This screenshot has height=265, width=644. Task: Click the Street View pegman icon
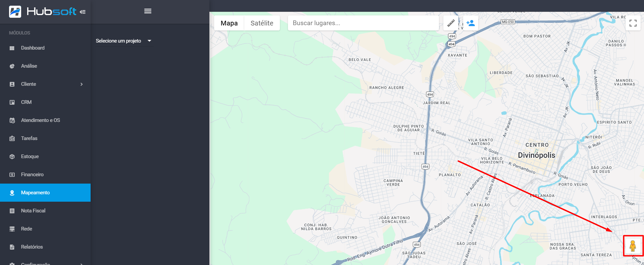point(633,246)
